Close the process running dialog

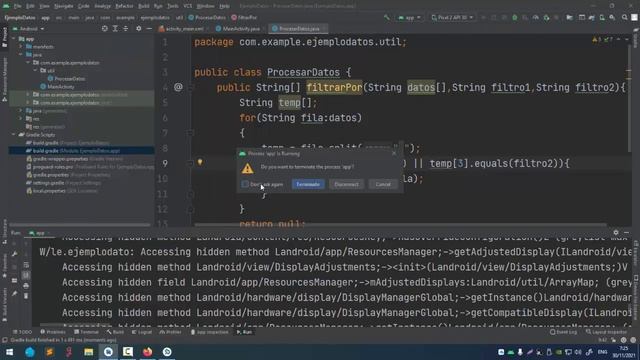[x=394, y=153]
